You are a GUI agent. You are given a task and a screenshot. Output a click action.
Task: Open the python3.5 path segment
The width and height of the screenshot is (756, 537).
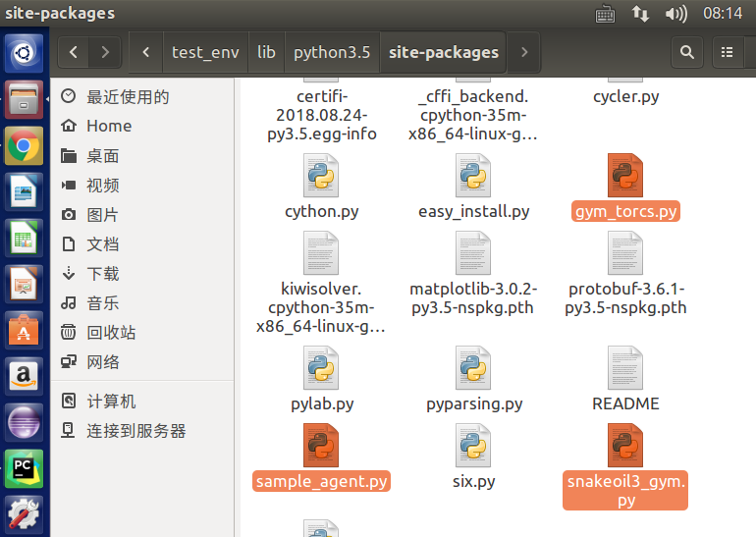click(x=332, y=52)
